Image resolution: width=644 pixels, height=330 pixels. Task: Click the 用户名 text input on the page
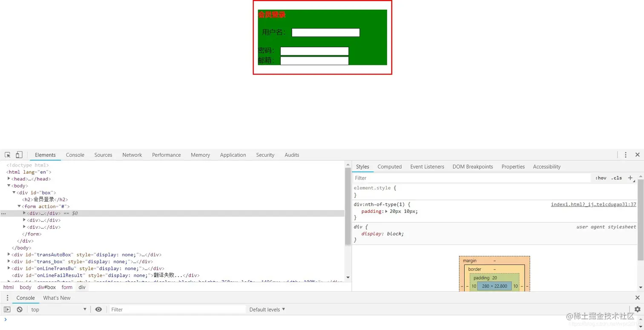click(325, 32)
